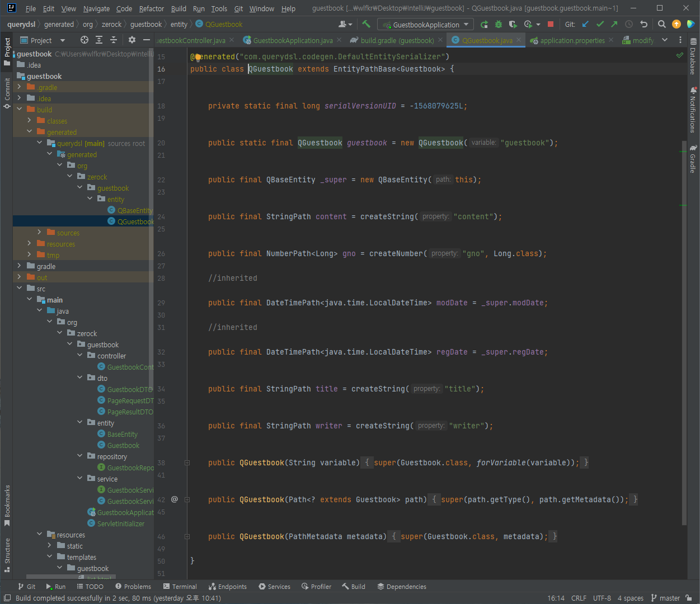Open GuestbookApplication run configuration dropdown
This screenshot has width=700, height=604.
[426, 25]
